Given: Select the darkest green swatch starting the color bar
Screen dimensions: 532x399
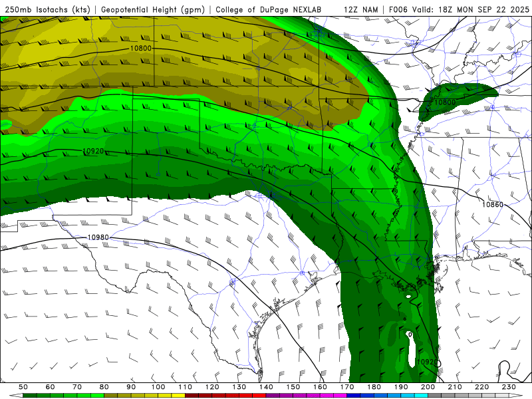Looking at the screenshot, I should click(x=30, y=396).
